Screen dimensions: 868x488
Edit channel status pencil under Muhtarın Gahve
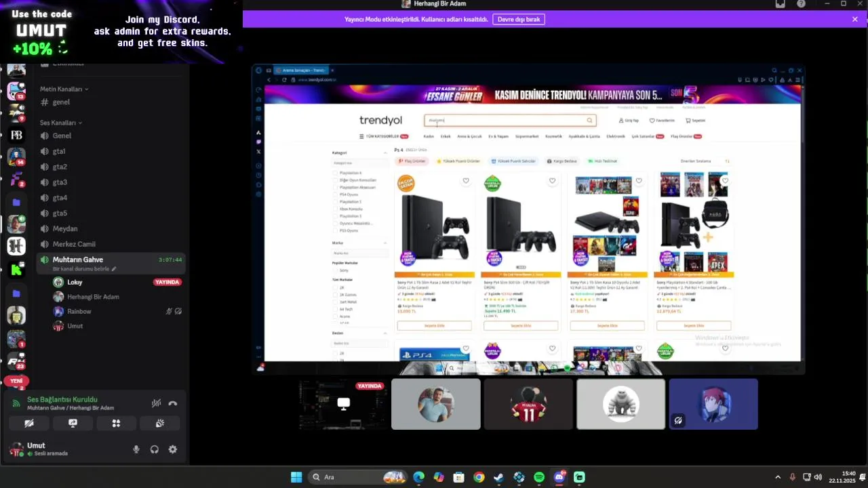click(x=114, y=269)
